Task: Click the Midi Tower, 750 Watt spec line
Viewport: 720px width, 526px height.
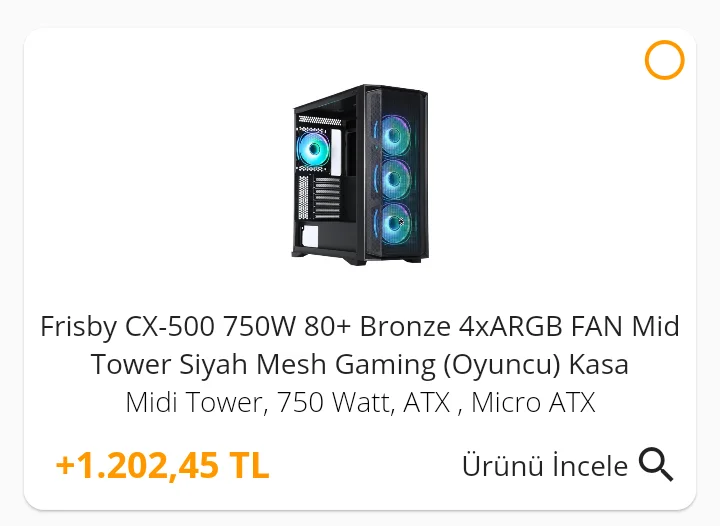Action: pyautogui.click(x=360, y=402)
